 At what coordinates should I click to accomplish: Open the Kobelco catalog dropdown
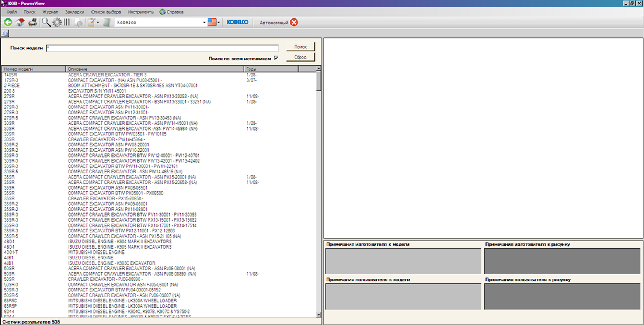click(204, 23)
